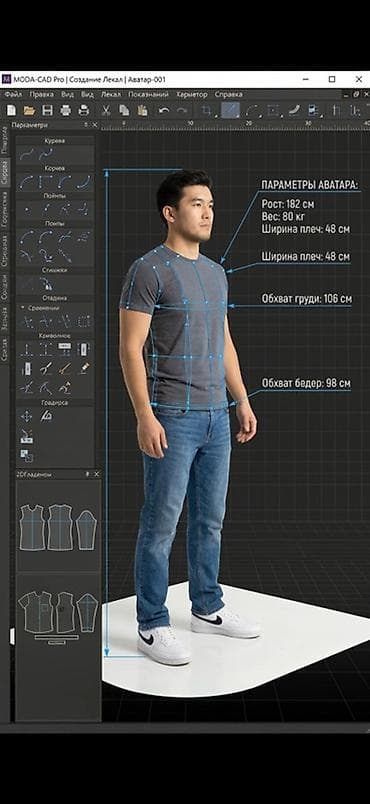Select the front bodice pattern thumbnail
Viewport: 370px width, 804px height.
pos(32,528)
